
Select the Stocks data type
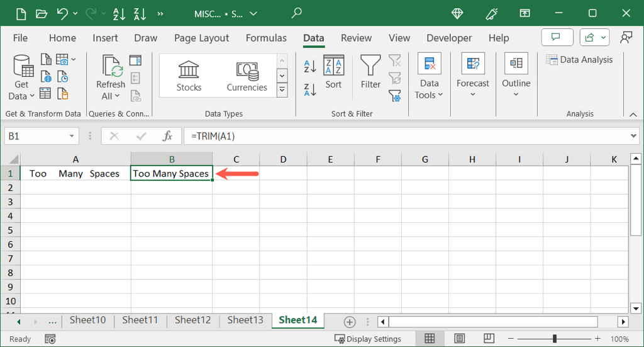coord(189,76)
